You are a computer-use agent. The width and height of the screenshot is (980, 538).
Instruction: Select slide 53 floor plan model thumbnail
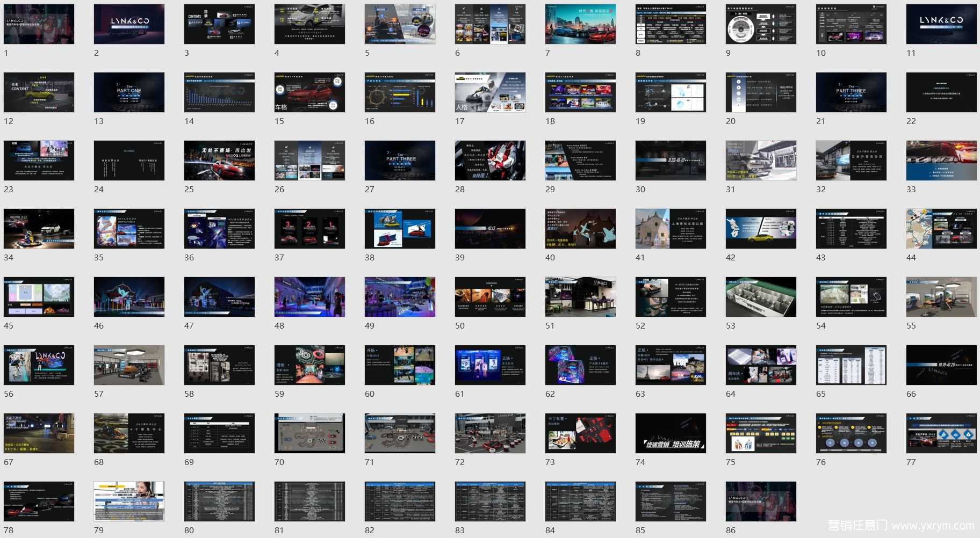tap(761, 297)
